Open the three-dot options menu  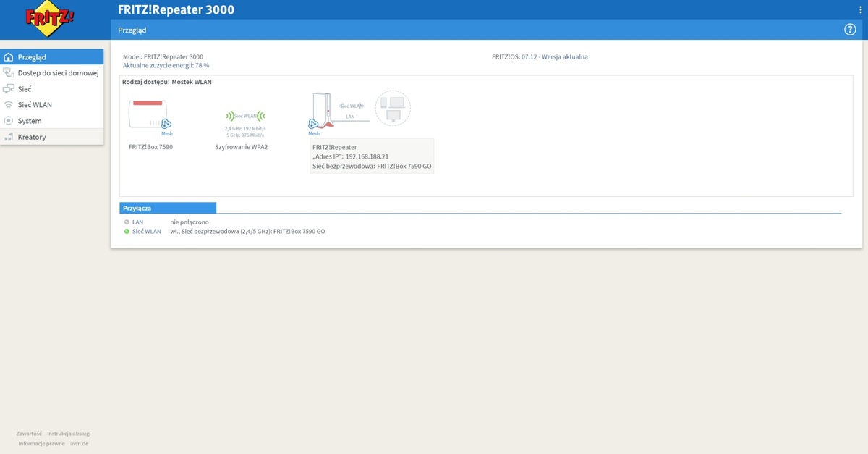pyautogui.click(x=860, y=9)
